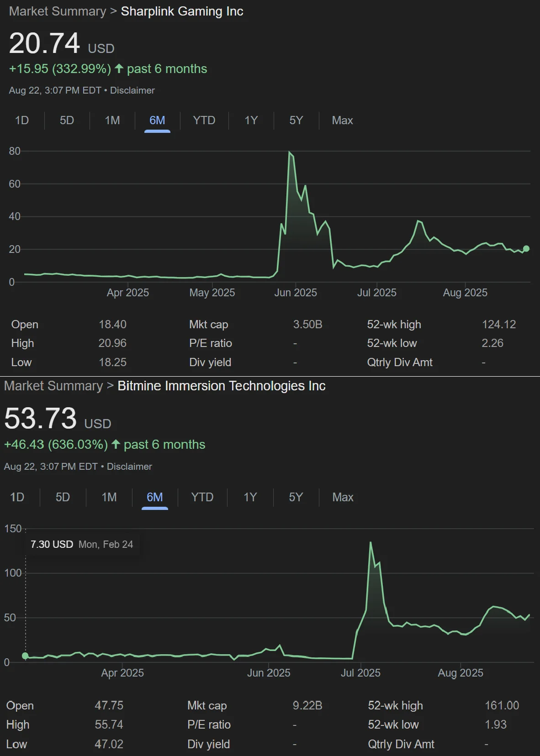Click Sharplink High value '20.96'
The height and width of the screenshot is (756, 540).
pos(112,343)
